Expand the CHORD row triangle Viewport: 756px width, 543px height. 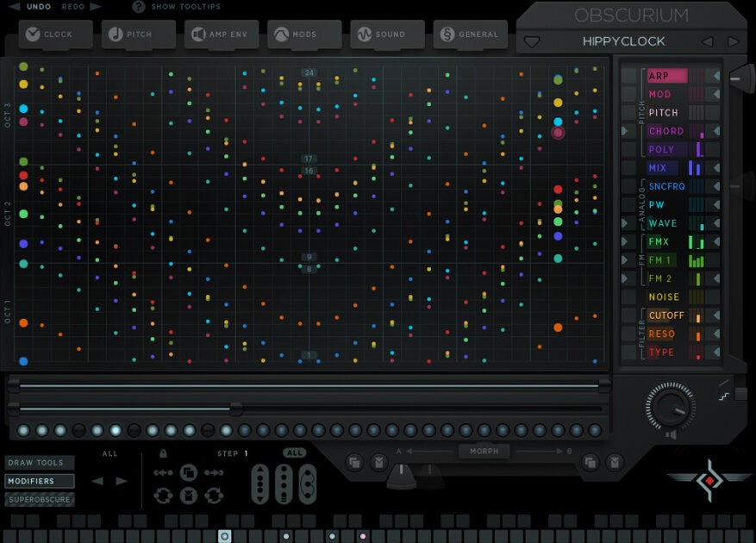click(624, 131)
